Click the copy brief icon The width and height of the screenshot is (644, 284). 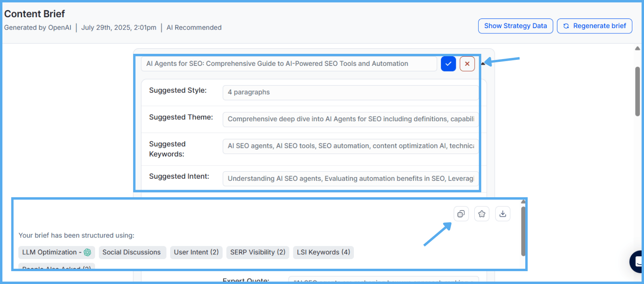461,214
